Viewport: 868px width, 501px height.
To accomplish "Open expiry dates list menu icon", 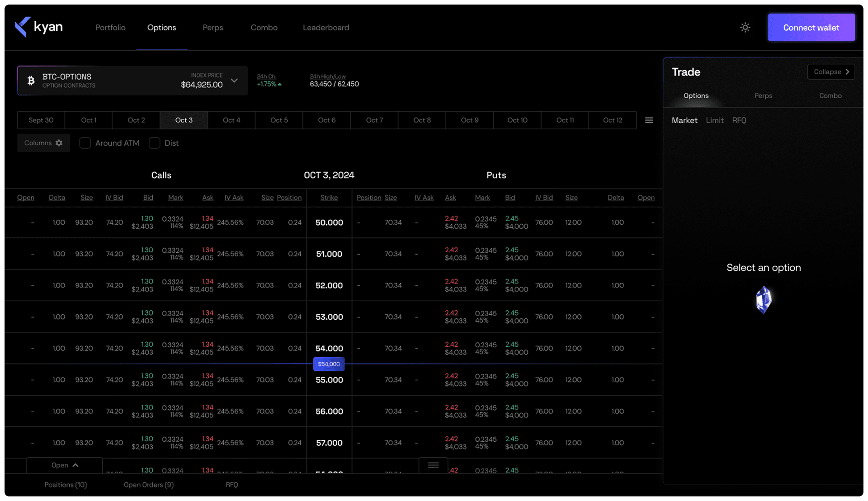I will click(x=649, y=120).
